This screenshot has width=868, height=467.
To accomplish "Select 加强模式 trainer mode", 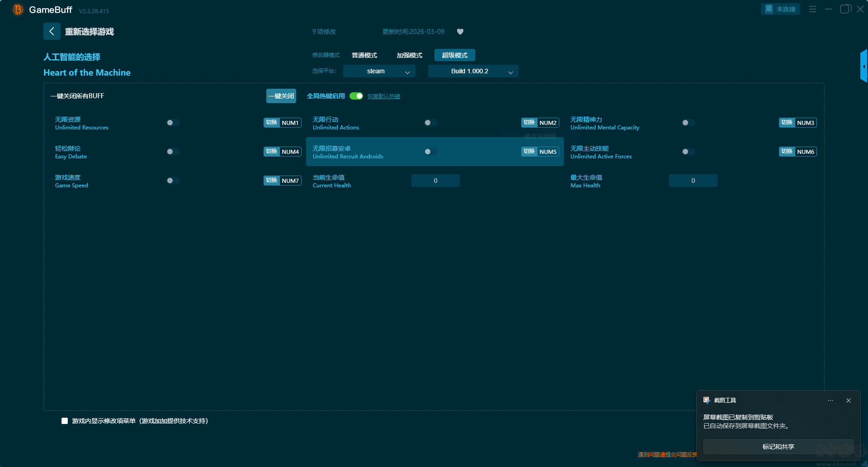I will [410, 55].
